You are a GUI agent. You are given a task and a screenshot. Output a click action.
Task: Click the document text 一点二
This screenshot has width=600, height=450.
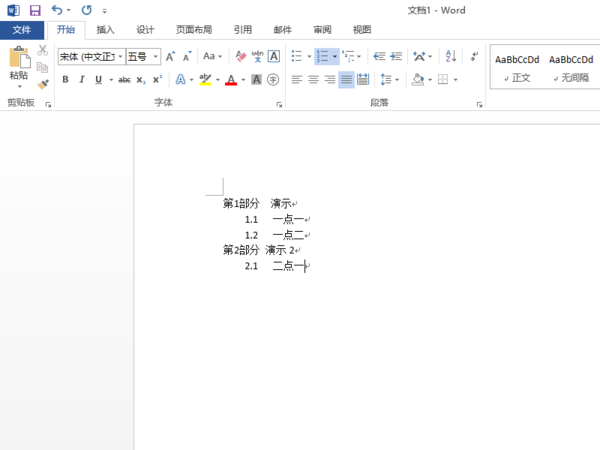[x=288, y=235]
